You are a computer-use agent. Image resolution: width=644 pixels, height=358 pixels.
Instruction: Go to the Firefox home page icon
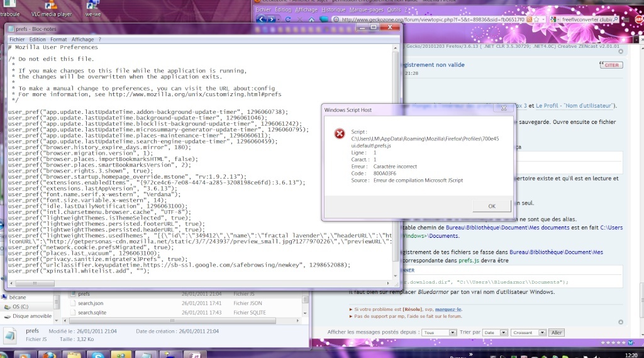tap(312, 20)
